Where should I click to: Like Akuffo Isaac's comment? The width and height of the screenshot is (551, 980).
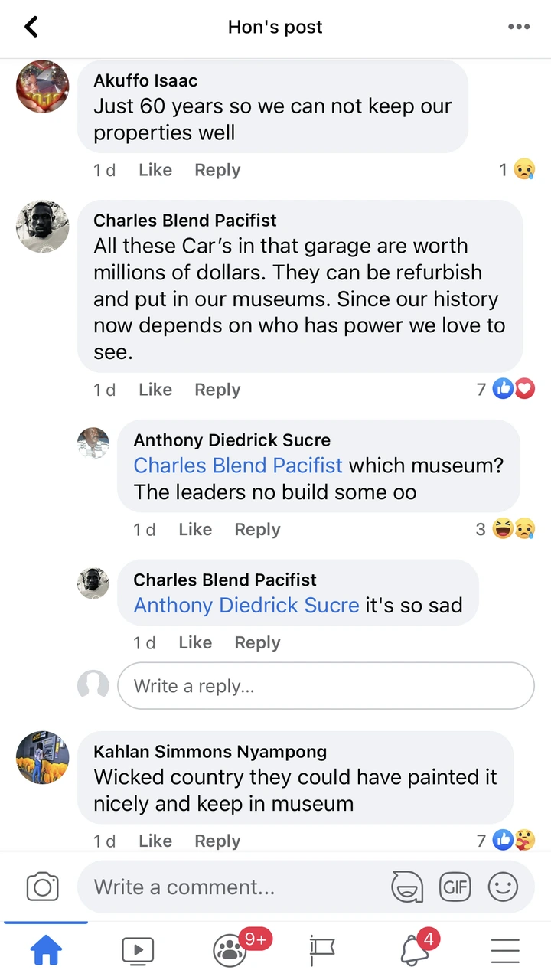155,170
